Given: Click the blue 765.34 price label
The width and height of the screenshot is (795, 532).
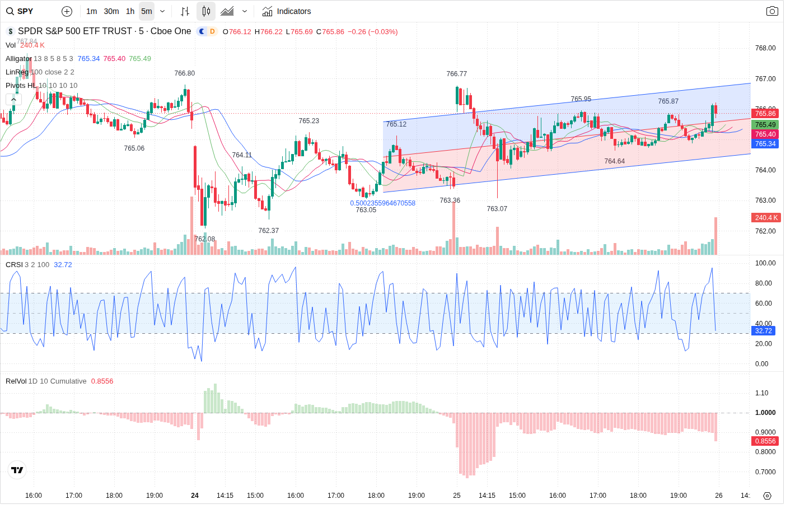Looking at the screenshot, I should 765,144.
